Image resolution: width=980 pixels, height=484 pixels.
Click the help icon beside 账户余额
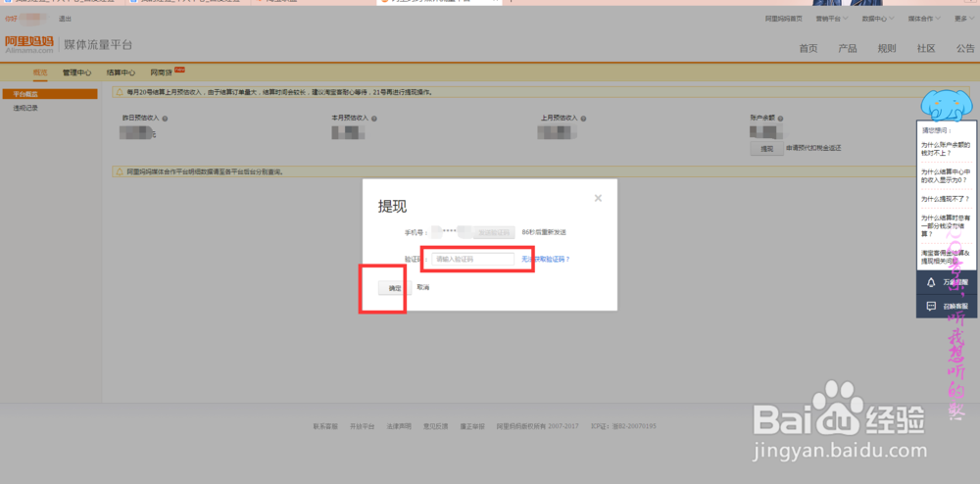click(x=781, y=118)
